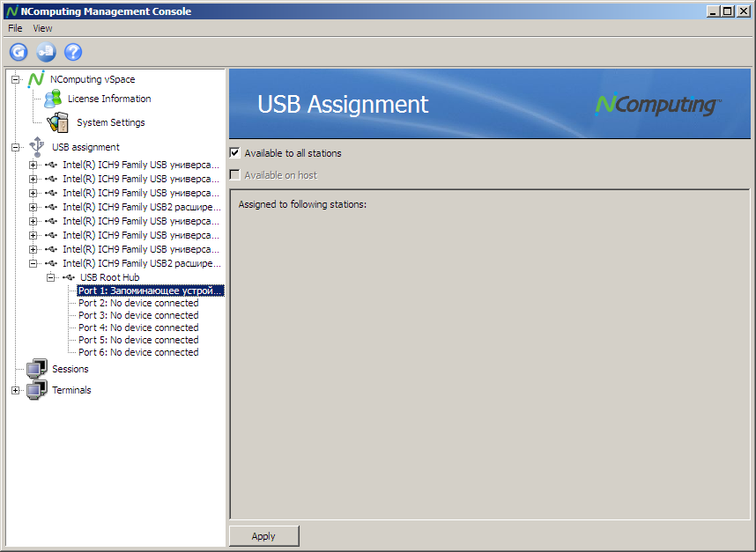Click the License Information users icon
Viewport: 756px width, 552px height.
click(53, 99)
